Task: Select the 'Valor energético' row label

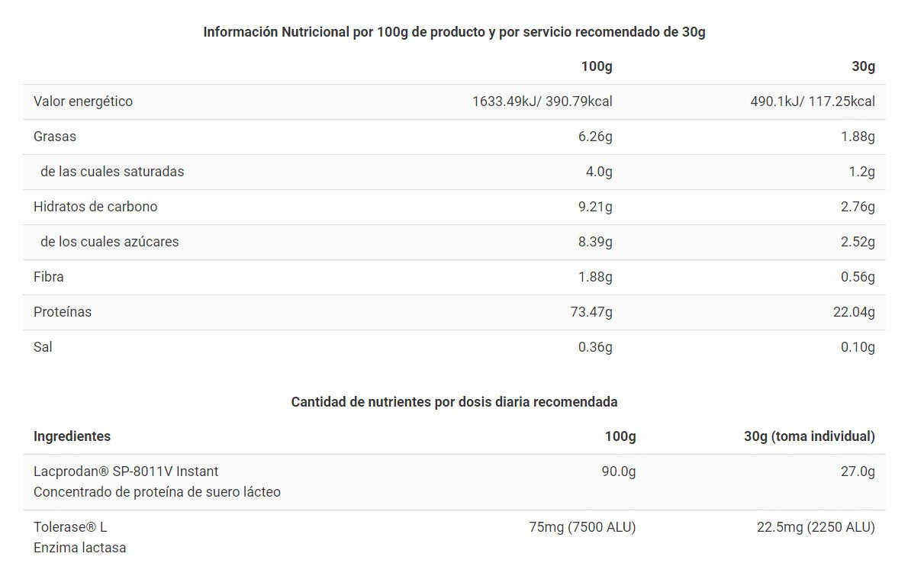Action: 83,101
